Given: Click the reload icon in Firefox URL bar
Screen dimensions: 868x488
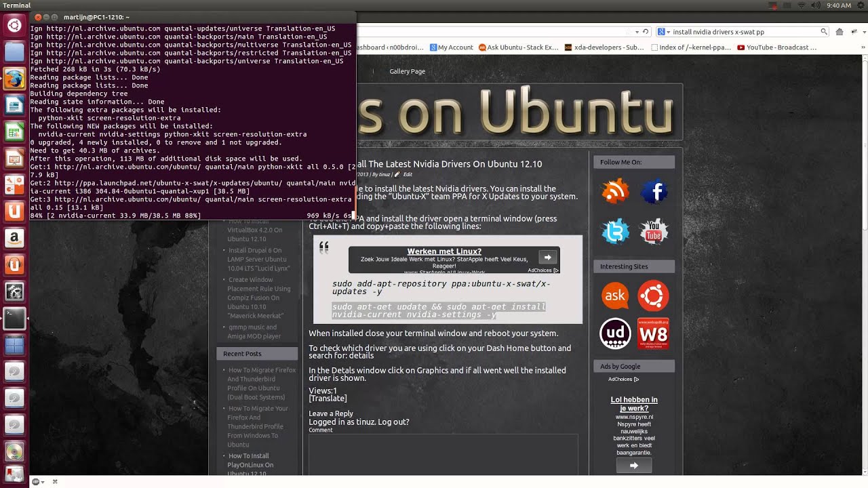Looking at the screenshot, I should tap(644, 32).
